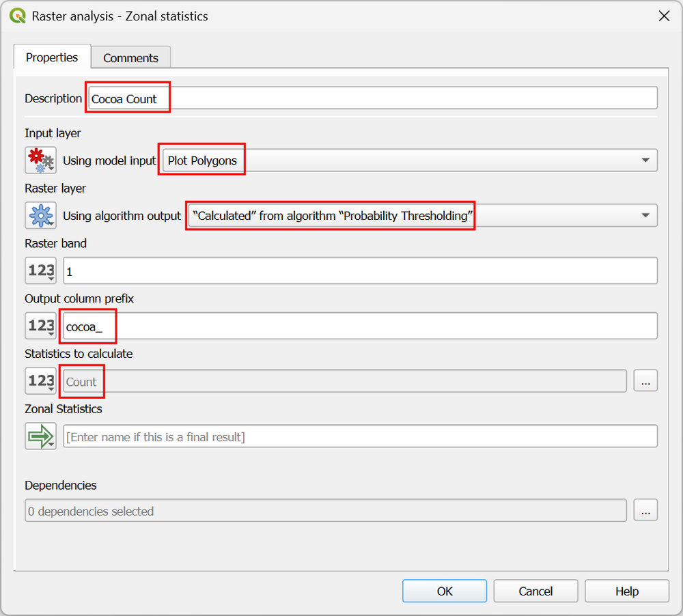The width and height of the screenshot is (683, 616).
Task: Switch to the Comments tab
Action: tap(130, 57)
